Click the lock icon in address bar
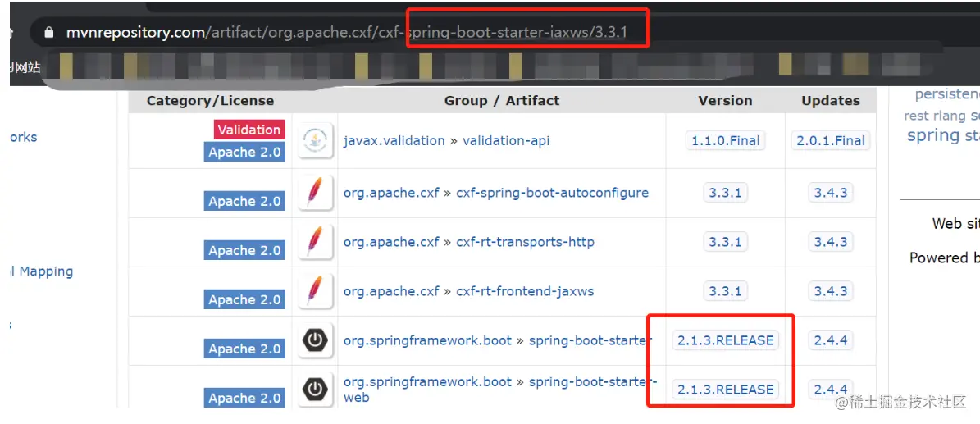 click(48, 33)
